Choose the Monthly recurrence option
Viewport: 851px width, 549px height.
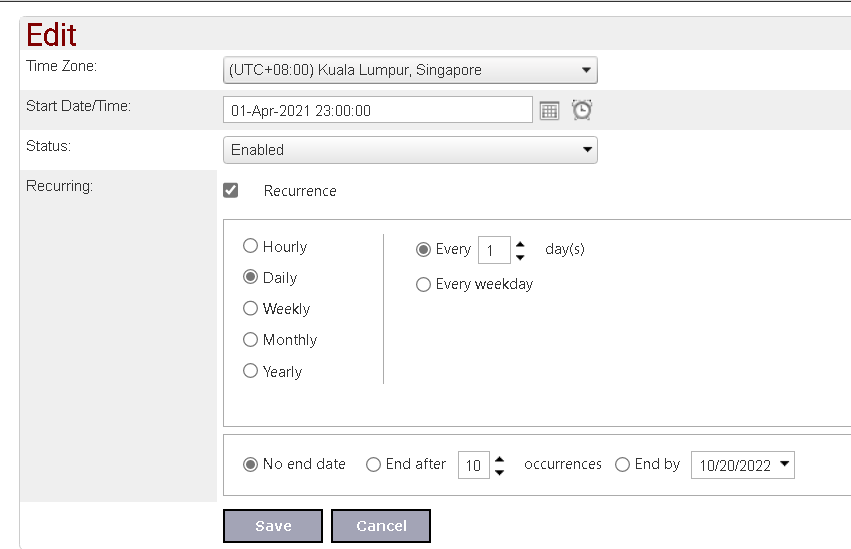pos(250,340)
